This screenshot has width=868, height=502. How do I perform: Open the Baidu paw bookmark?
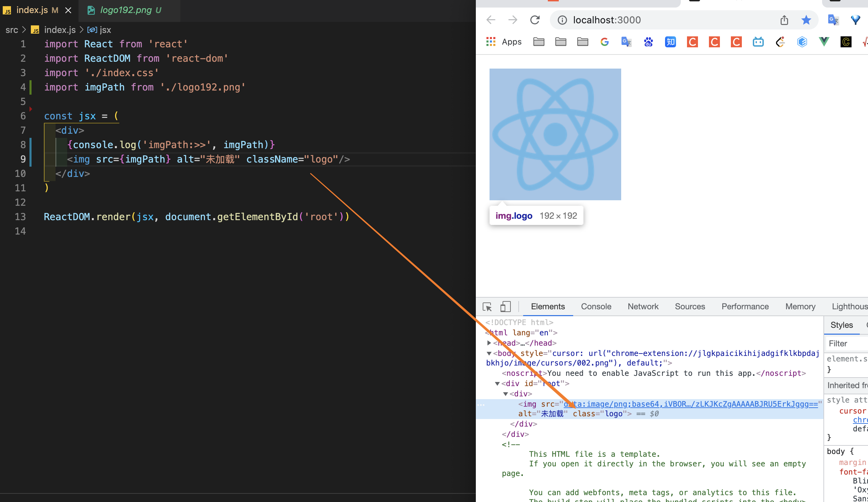click(x=649, y=42)
